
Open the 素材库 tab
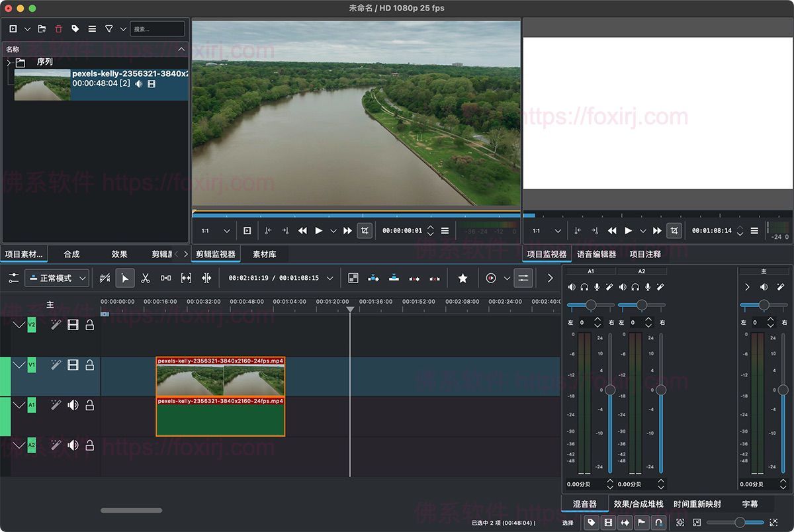265,254
